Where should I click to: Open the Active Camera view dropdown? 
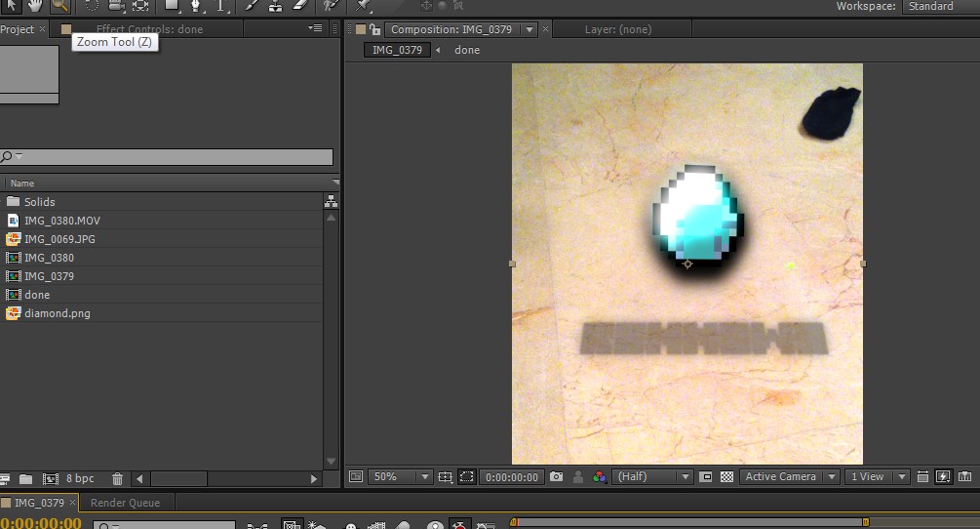790,477
